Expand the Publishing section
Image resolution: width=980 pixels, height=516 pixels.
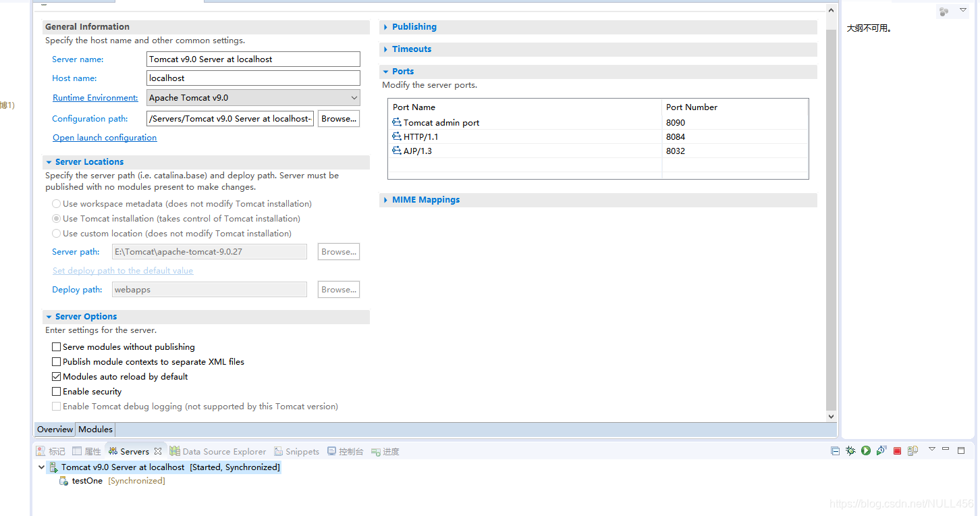(386, 27)
